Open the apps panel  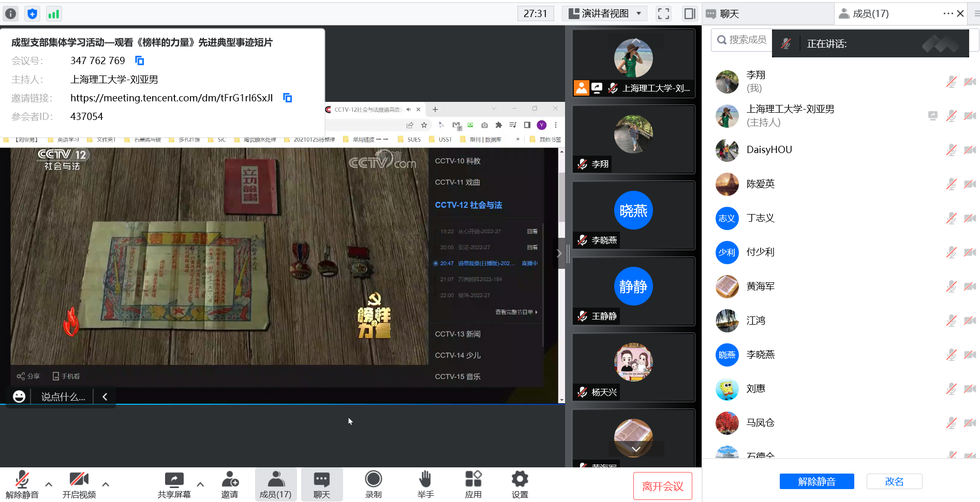click(473, 484)
